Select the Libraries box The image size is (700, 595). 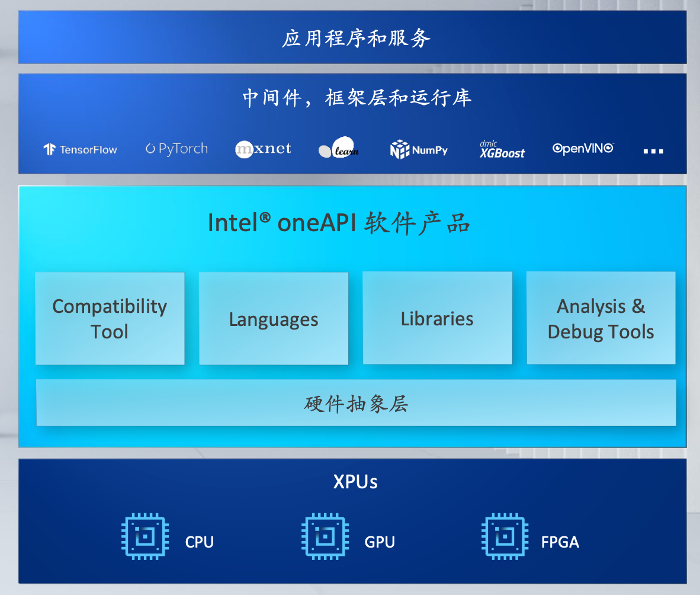[x=438, y=318]
